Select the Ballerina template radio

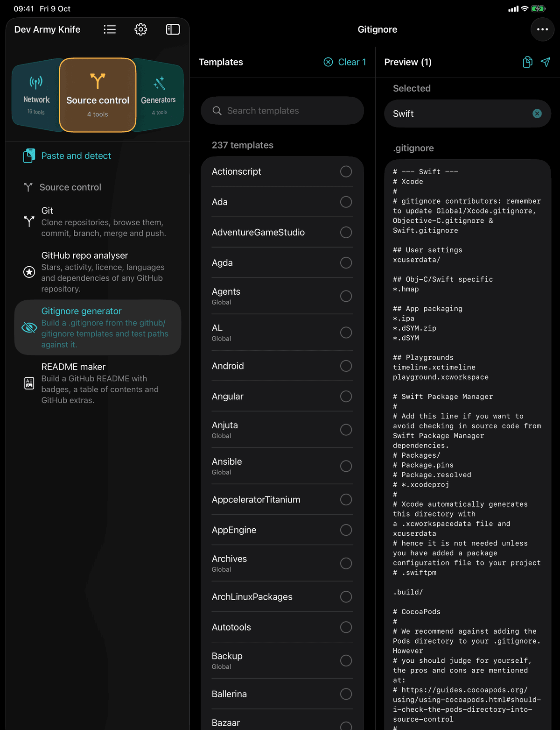click(346, 694)
